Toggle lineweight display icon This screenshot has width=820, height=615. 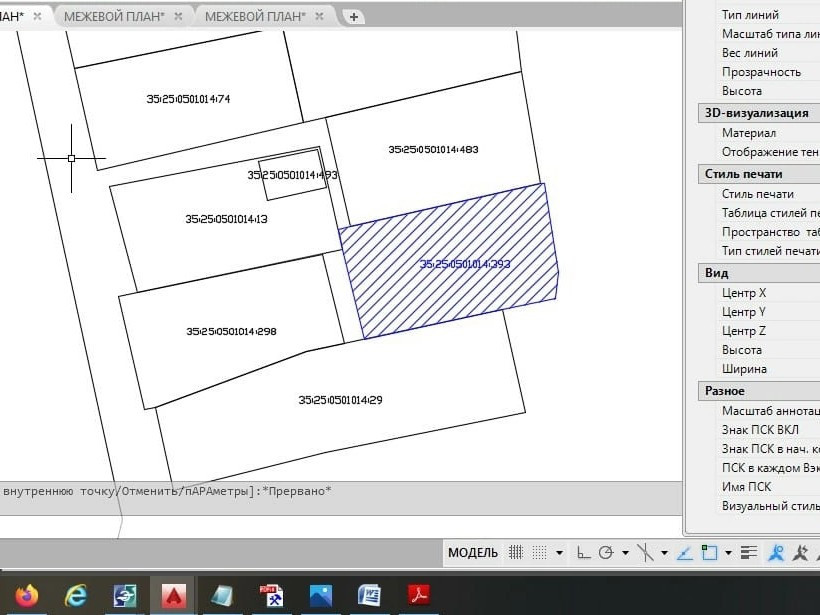point(749,552)
